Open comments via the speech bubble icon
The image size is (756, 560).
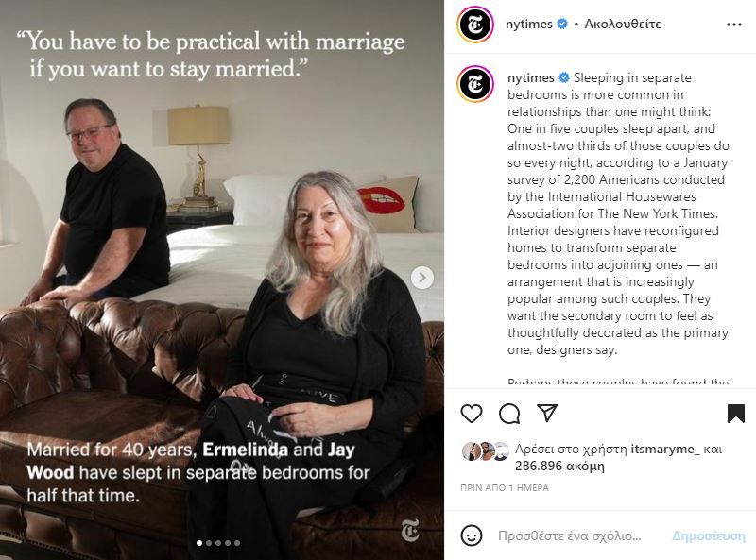[509, 414]
